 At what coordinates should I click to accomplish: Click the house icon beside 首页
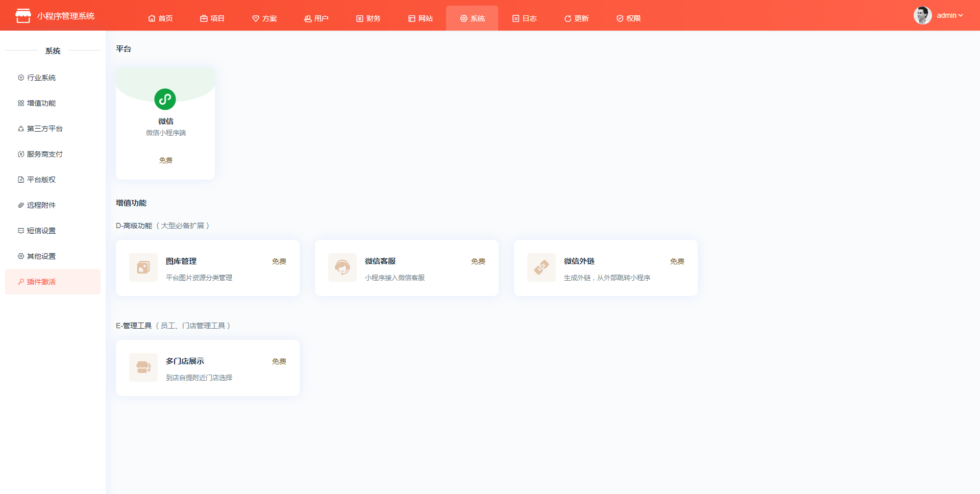pos(152,18)
